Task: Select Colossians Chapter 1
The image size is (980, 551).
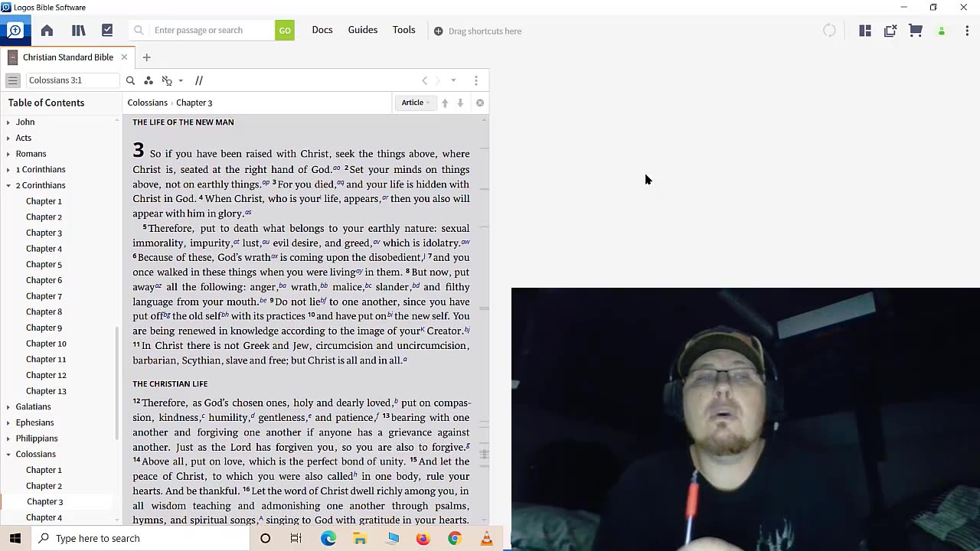Action: point(44,470)
